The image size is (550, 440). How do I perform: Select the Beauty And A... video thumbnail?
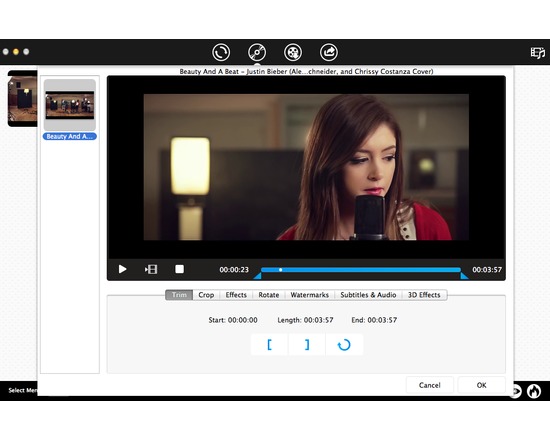pyautogui.click(x=70, y=105)
